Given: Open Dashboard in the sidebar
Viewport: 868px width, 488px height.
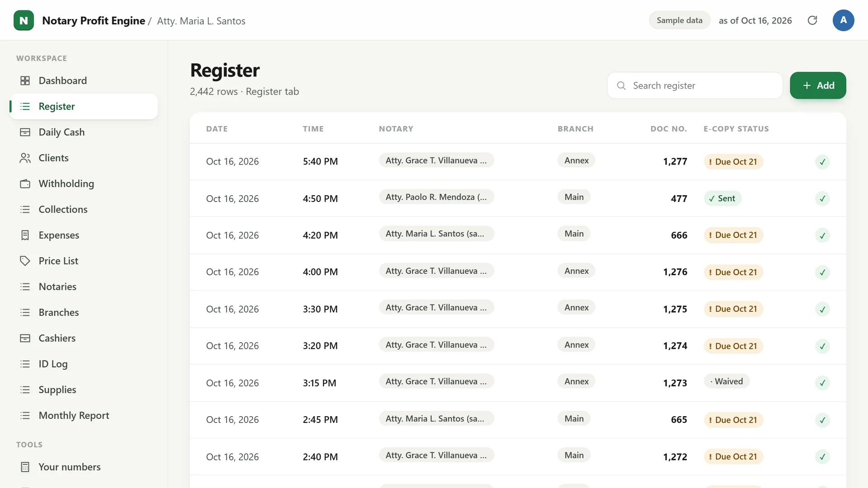Looking at the screenshot, I should (84, 80).
